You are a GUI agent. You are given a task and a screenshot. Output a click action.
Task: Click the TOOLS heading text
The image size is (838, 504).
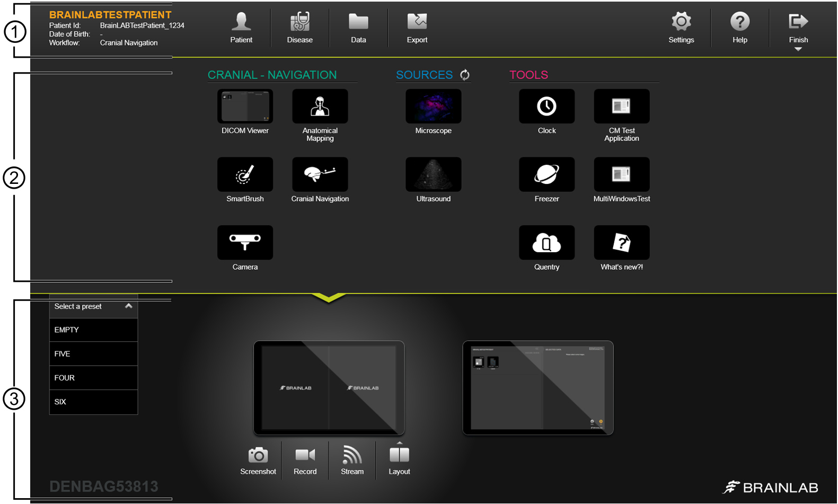tap(528, 75)
